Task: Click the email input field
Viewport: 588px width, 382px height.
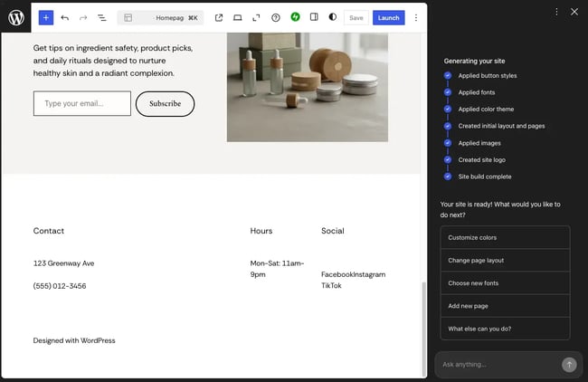Action: [82, 103]
